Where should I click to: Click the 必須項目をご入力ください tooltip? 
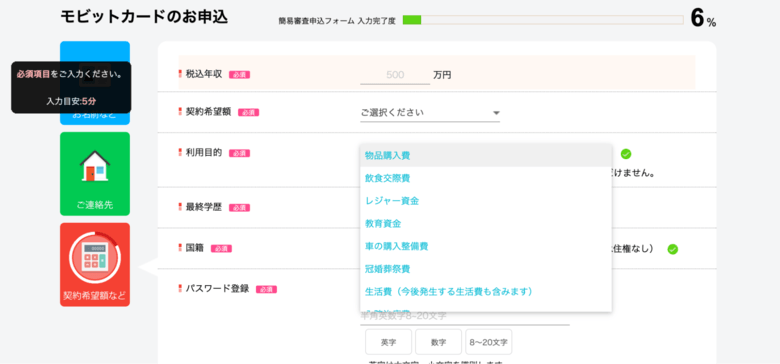coord(71,88)
